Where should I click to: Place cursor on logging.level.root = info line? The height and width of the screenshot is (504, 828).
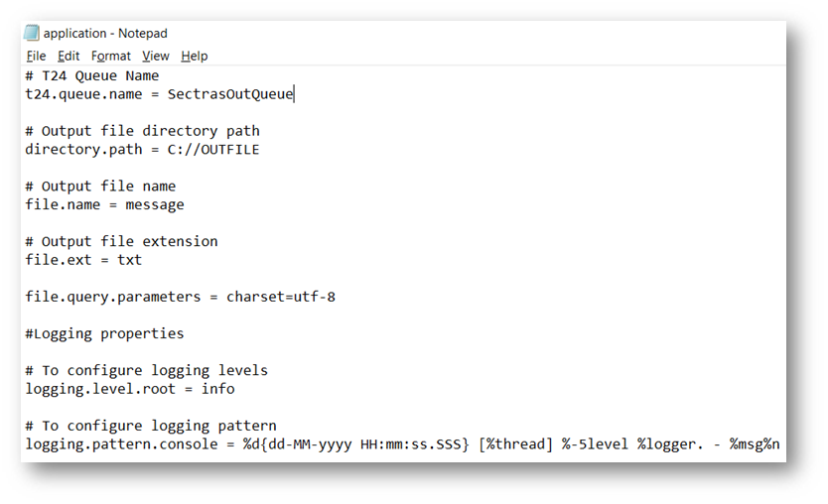tap(129, 389)
